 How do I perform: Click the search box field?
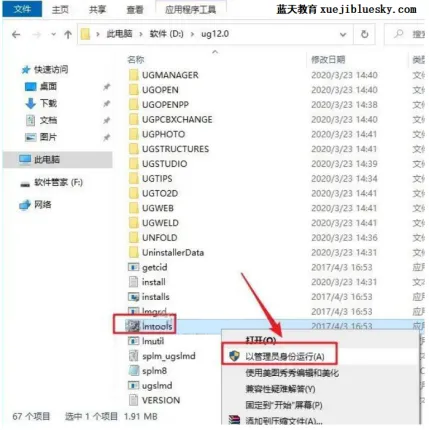[405, 34]
